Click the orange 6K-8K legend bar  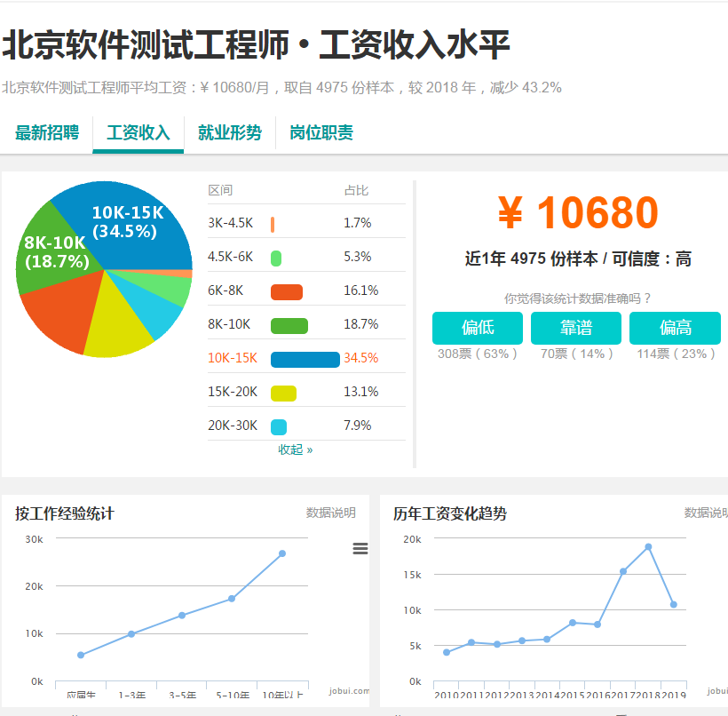click(285, 290)
